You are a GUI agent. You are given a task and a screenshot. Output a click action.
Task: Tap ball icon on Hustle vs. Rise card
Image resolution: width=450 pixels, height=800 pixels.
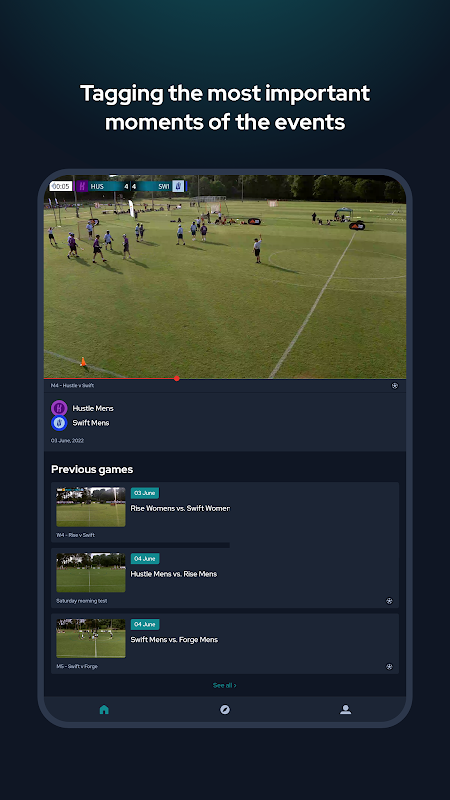[x=389, y=601]
